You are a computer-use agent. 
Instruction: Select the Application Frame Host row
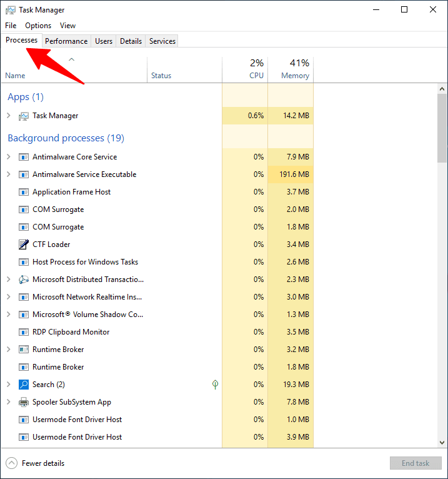71,192
